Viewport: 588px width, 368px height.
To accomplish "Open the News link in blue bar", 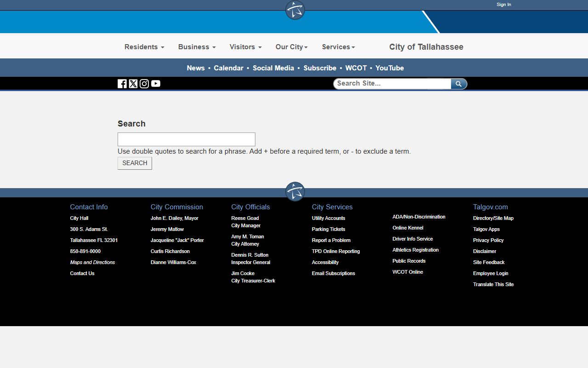I will (196, 68).
